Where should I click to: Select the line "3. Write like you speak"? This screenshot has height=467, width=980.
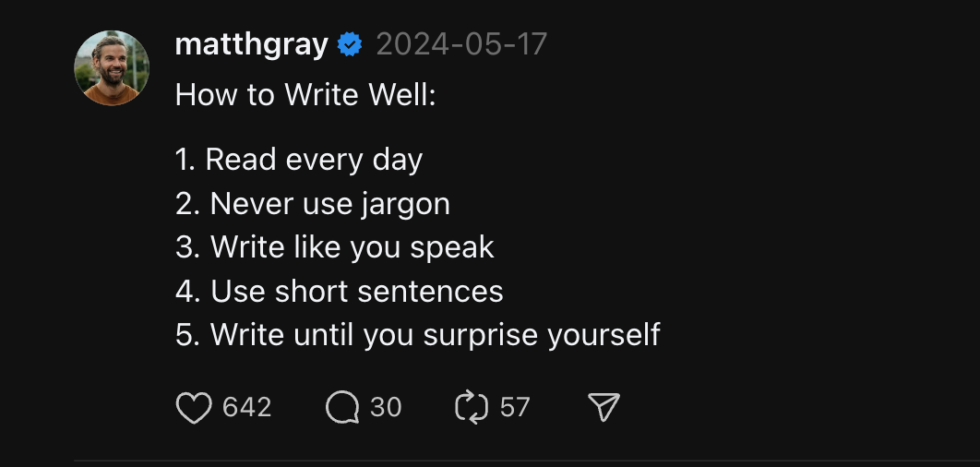[335, 247]
